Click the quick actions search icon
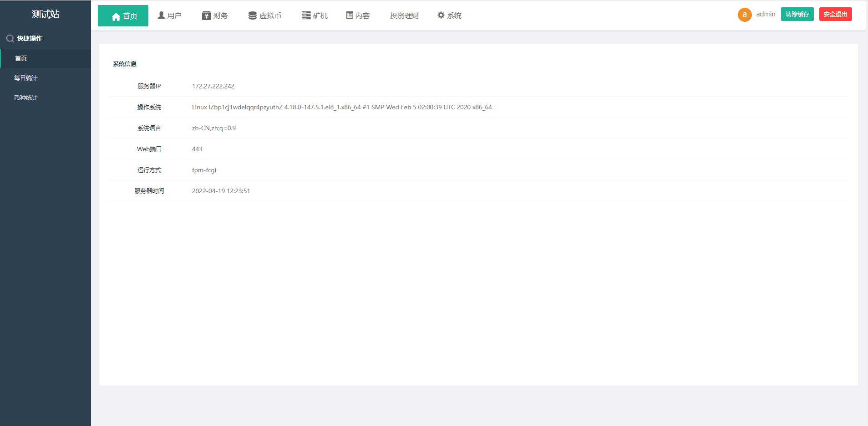This screenshot has height=426, width=868. 10,39
